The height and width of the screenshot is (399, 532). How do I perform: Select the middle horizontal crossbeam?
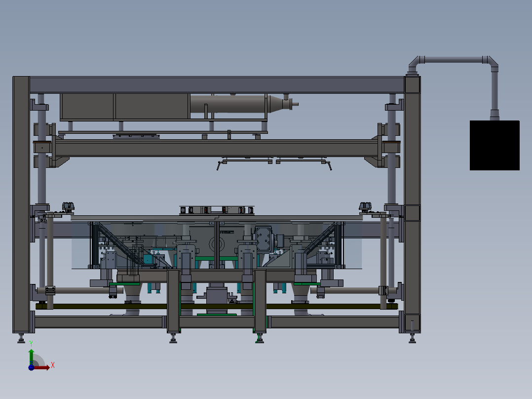point(217,149)
